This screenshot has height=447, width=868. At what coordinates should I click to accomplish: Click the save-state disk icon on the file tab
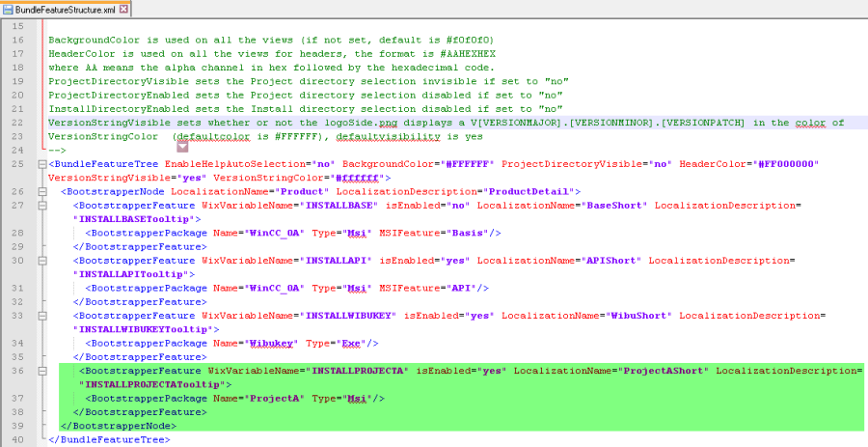pos(9,10)
